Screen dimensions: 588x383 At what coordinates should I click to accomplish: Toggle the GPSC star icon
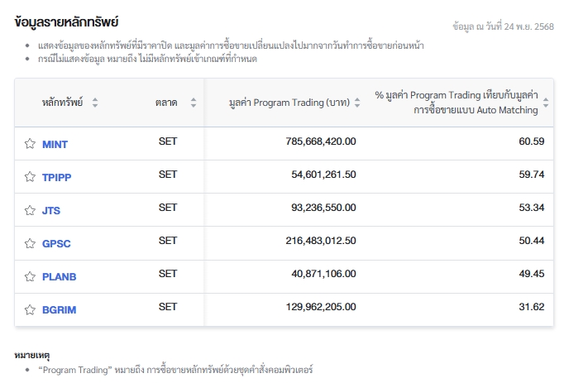pos(30,243)
